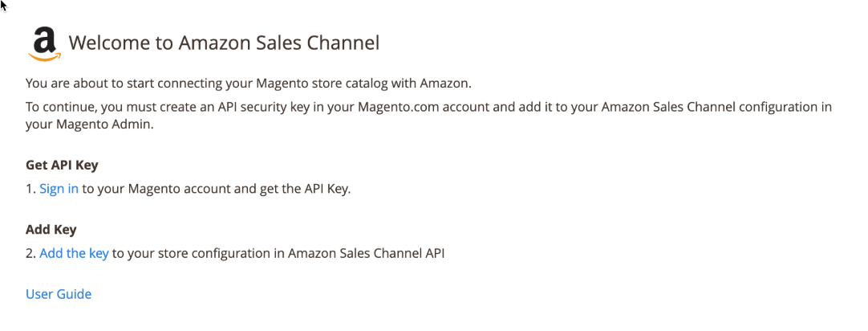The image size is (868, 331).
Task: Click the letter 'a' in the Amazon logo
Action: 46,40
